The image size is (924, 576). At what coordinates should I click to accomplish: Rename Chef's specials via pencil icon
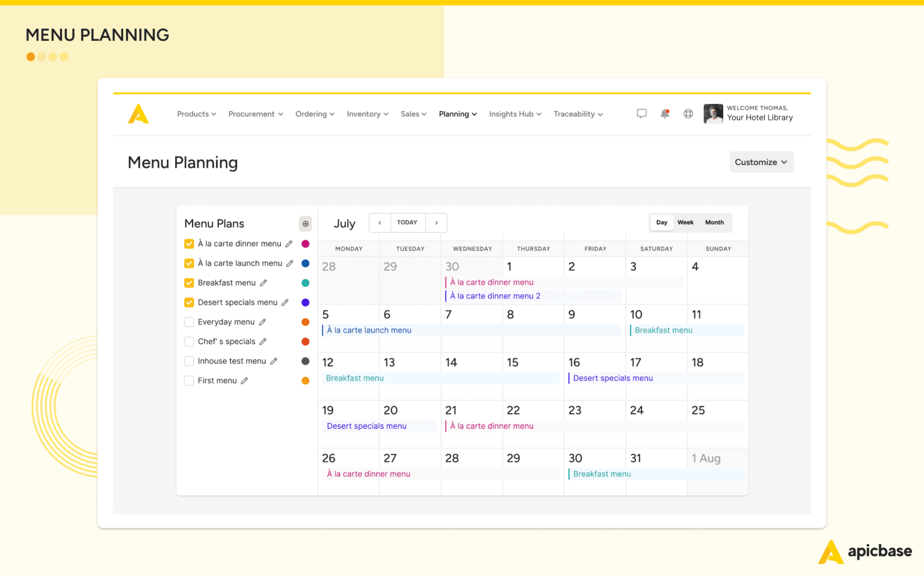(x=263, y=341)
